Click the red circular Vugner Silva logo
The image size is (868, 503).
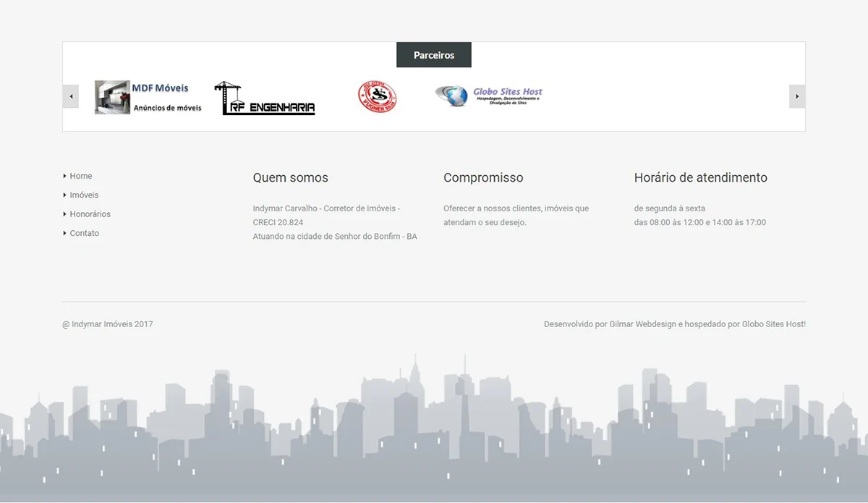pyautogui.click(x=377, y=96)
